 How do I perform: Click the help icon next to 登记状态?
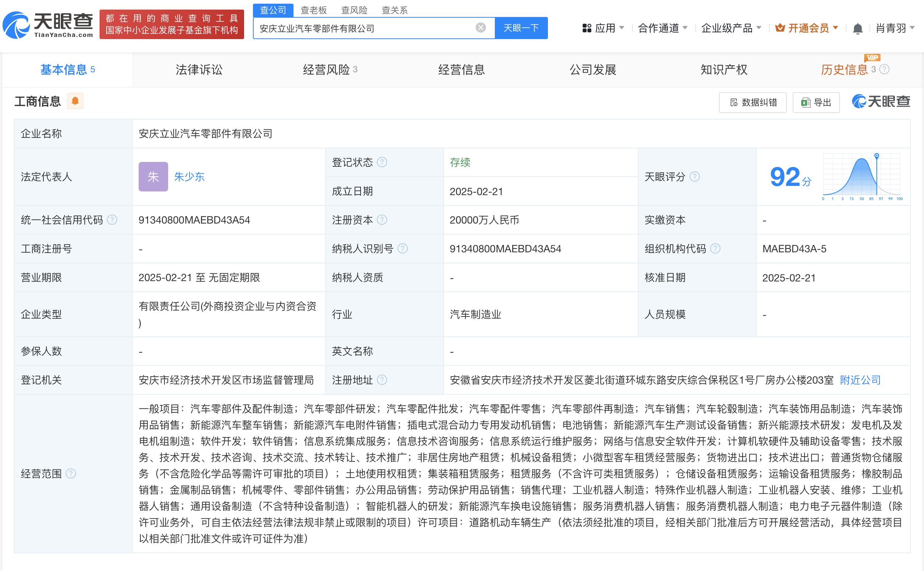(x=382, y=162)
